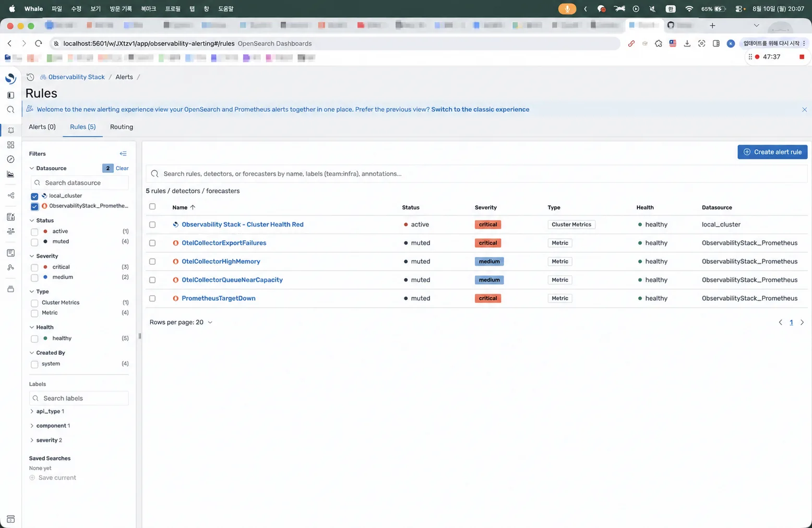Uncheck the local_cluster datasource filter
Viewport: 812px width, 528px height.
pyautogui.click(x=34, y=196)
